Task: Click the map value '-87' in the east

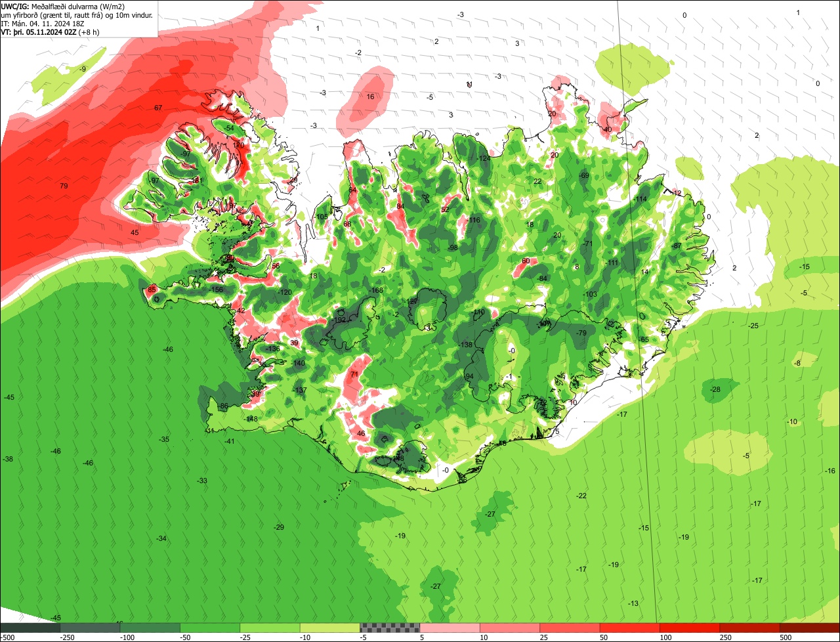Action: [x=677, y=246]
